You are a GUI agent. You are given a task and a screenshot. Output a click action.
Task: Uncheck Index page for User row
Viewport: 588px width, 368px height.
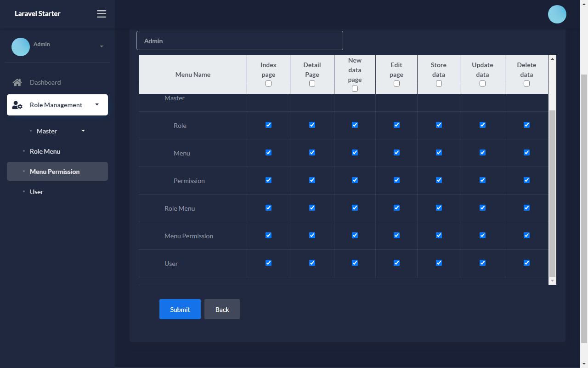pos(268,263)
